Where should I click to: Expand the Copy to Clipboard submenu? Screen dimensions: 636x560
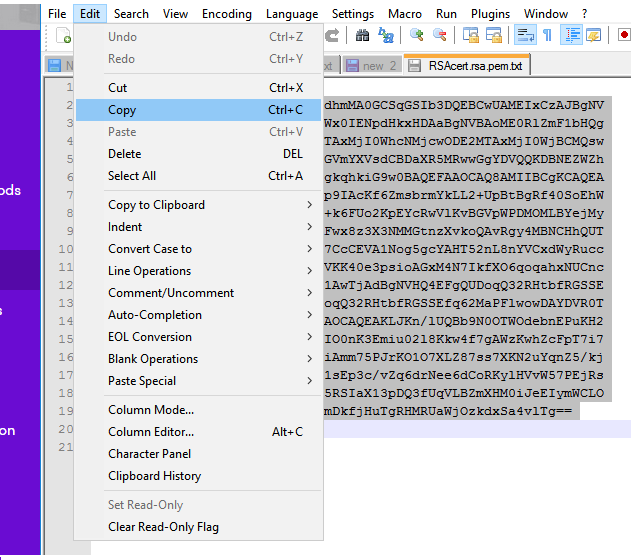click(199, 205)
